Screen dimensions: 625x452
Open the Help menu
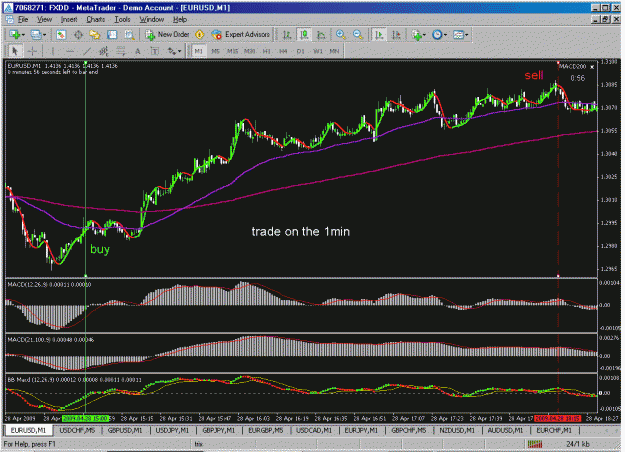pos(180,19)
